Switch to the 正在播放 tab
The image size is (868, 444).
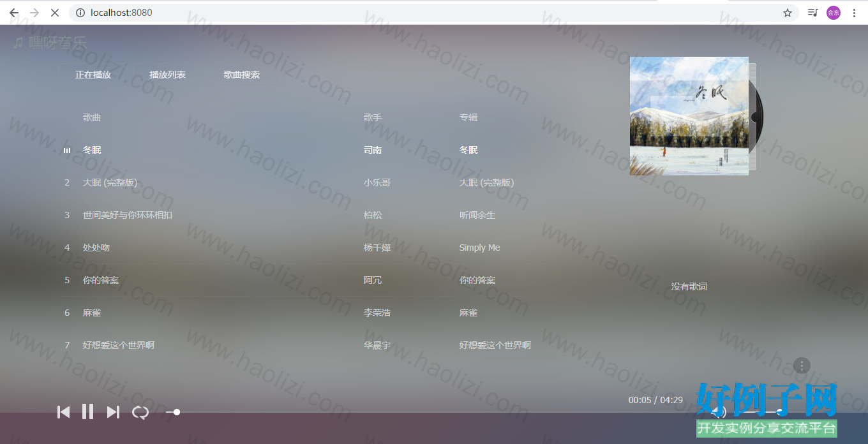tap(93, 75)
